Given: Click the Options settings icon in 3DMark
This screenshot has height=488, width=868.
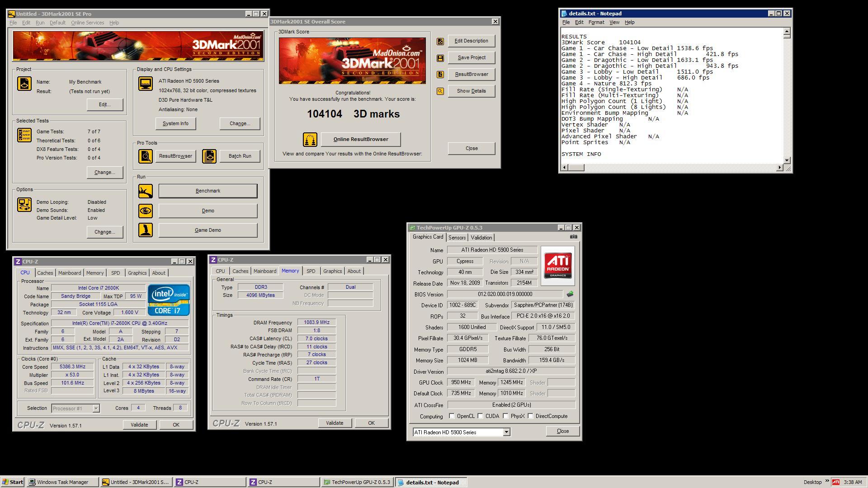Looking at the screenshot, I should 24,204.
